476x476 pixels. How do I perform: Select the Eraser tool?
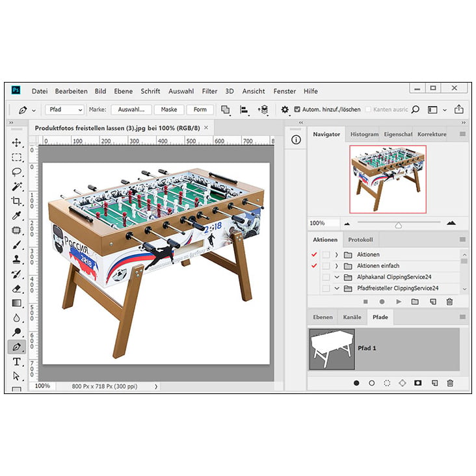point(16,288)
